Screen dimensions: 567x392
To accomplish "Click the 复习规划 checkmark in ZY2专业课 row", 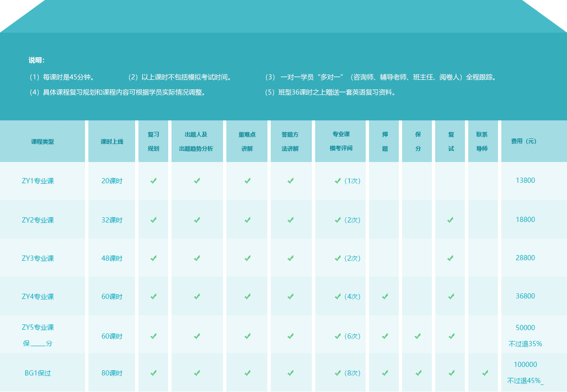I will [x=154, y=220].
